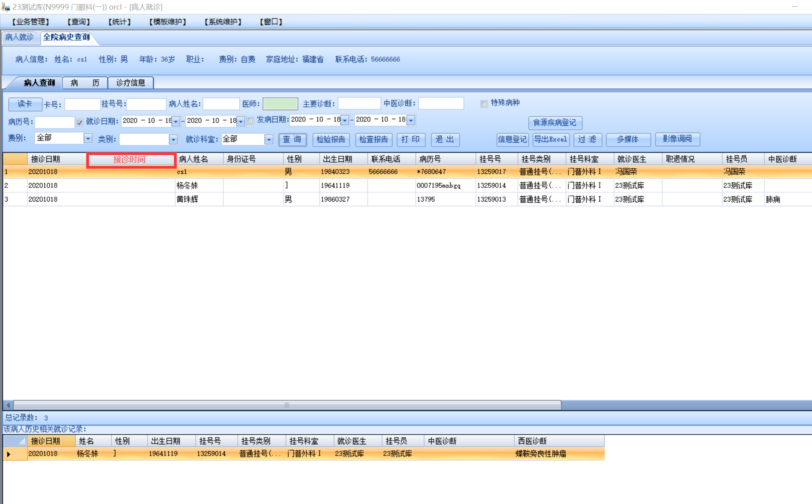Expand the 就诊科室 dropdown
Screen dimensions: 812x504
pos(269,139)
